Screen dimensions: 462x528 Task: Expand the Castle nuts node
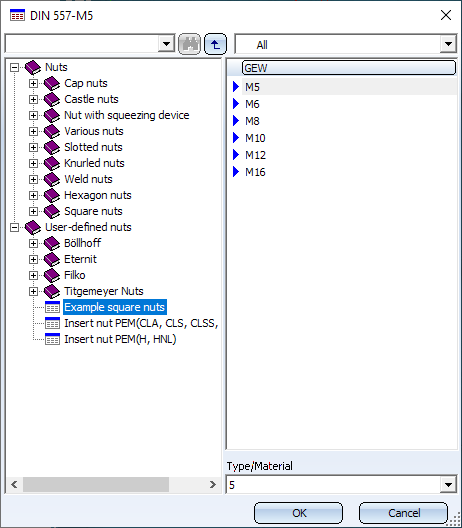coord(33,99)
